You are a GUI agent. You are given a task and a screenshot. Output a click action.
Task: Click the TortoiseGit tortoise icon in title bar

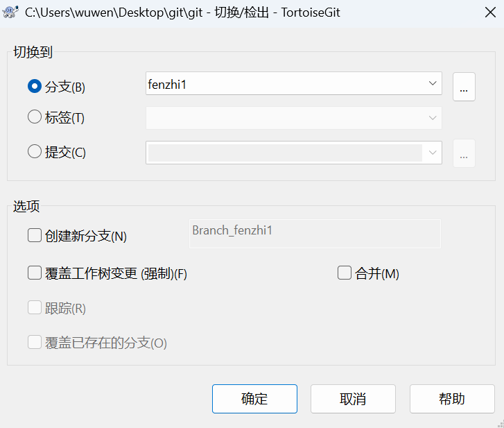tap(10, 12)
